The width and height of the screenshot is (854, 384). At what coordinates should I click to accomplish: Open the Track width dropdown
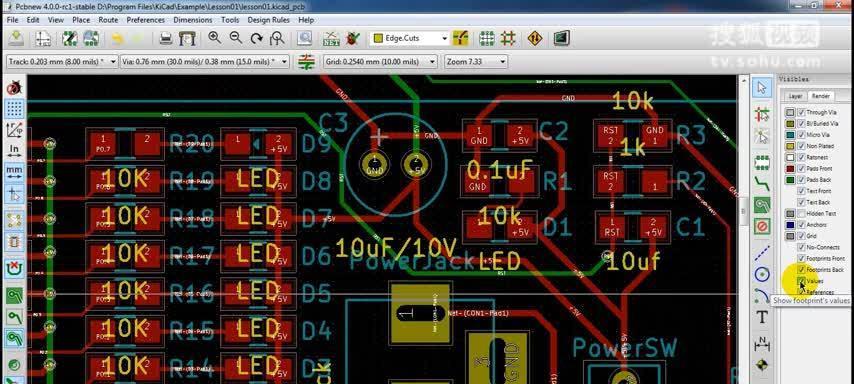tap(62, 62)
